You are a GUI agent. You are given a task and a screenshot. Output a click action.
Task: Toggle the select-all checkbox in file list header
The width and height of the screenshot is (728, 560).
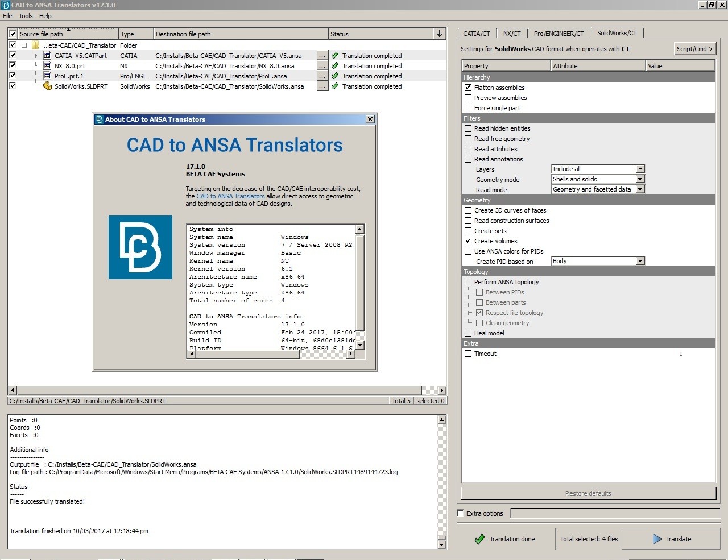[x=13, y=34]
